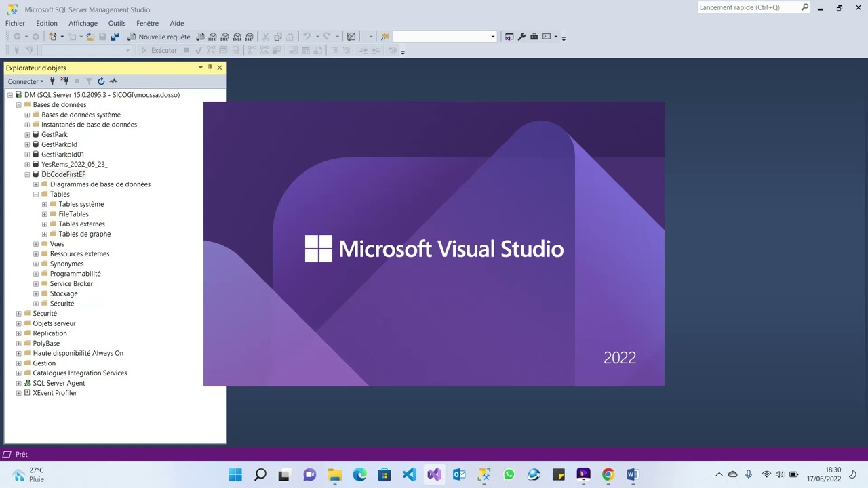Click the New Project toolbar icon

pyautogui.click(x=52, y=37)
